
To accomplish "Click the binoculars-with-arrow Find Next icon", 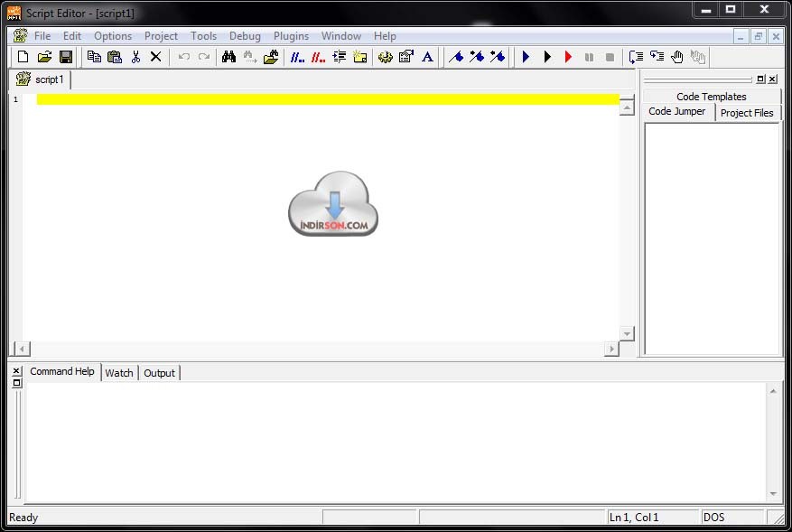I will [250, 57].
